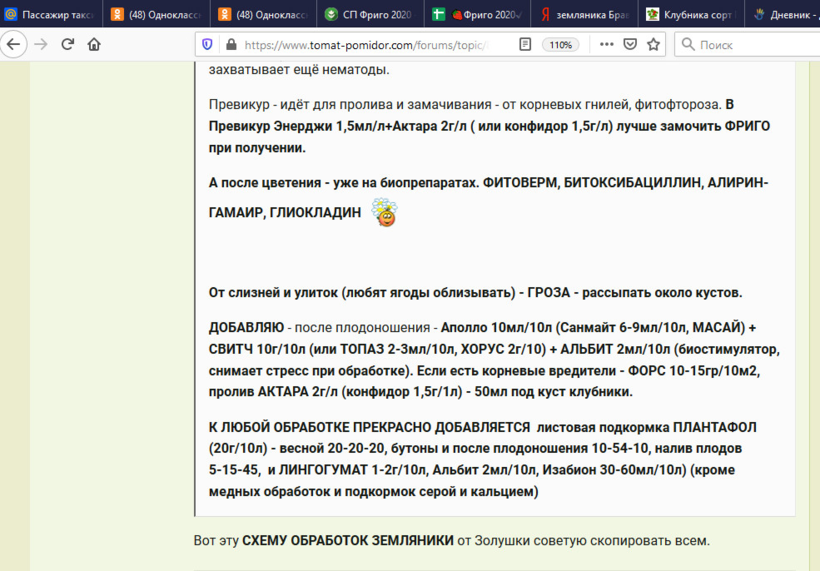
Task: Click the ГЛИОКЛАДИН text
Action: pyautogui.click(x=315, y=212)
